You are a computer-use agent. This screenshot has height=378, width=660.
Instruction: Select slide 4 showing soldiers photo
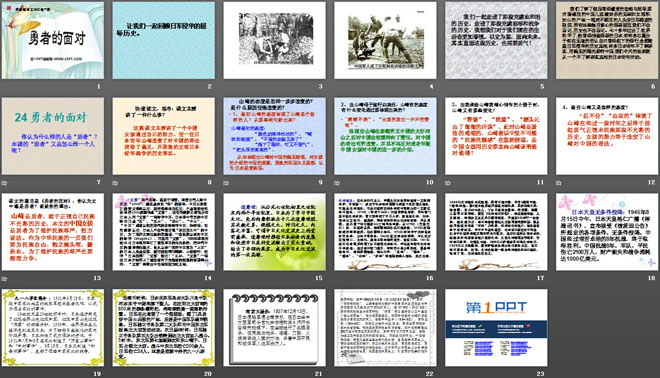coord(386,40)
